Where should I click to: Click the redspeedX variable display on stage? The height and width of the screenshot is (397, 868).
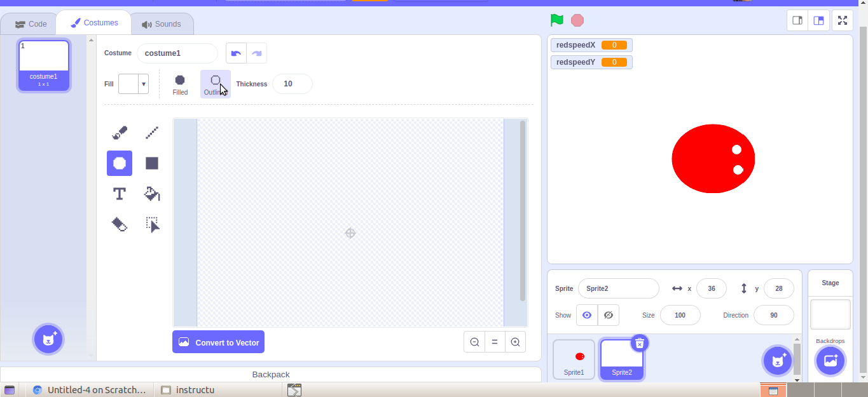pos(591,45)
